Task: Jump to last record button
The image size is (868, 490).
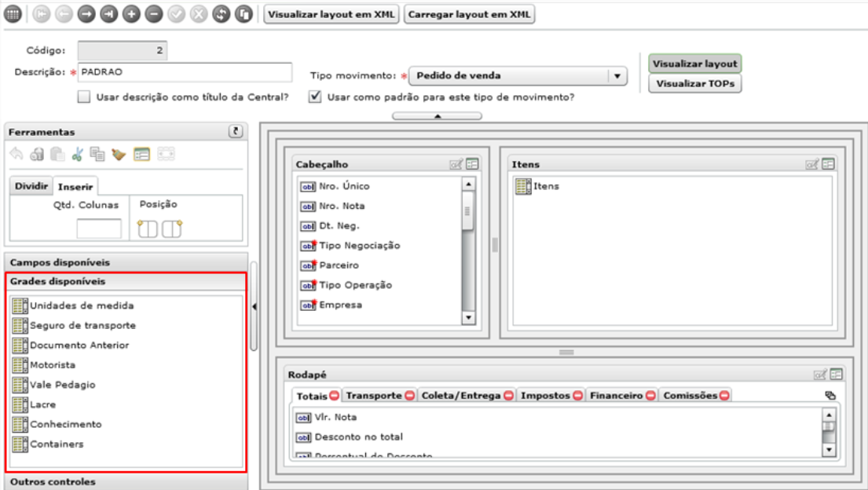Action: coord(109,14)
